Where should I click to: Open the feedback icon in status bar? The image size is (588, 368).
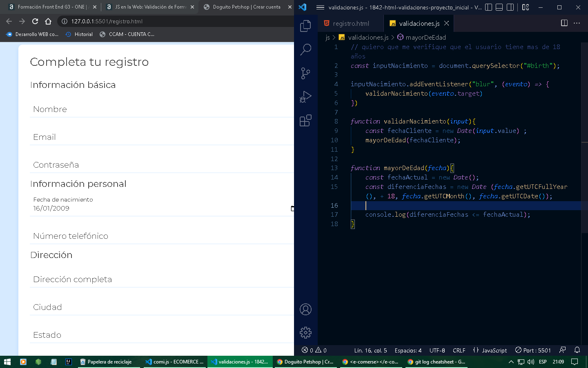point(563,350)
